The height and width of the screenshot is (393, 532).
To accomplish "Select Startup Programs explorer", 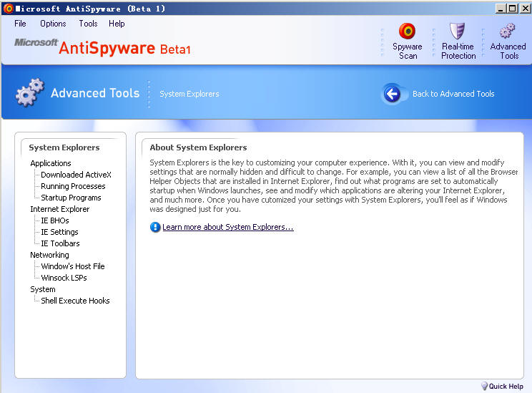I will click(71, 198).
